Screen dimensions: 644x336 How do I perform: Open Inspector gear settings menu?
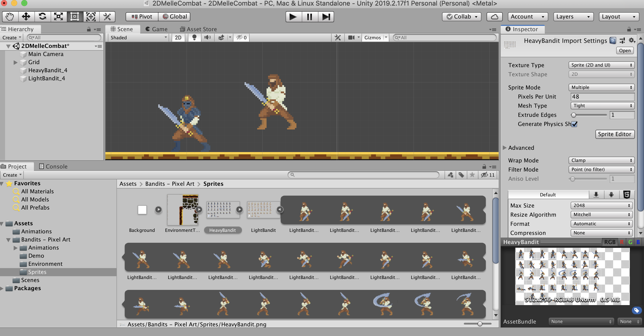pos(632,41)
